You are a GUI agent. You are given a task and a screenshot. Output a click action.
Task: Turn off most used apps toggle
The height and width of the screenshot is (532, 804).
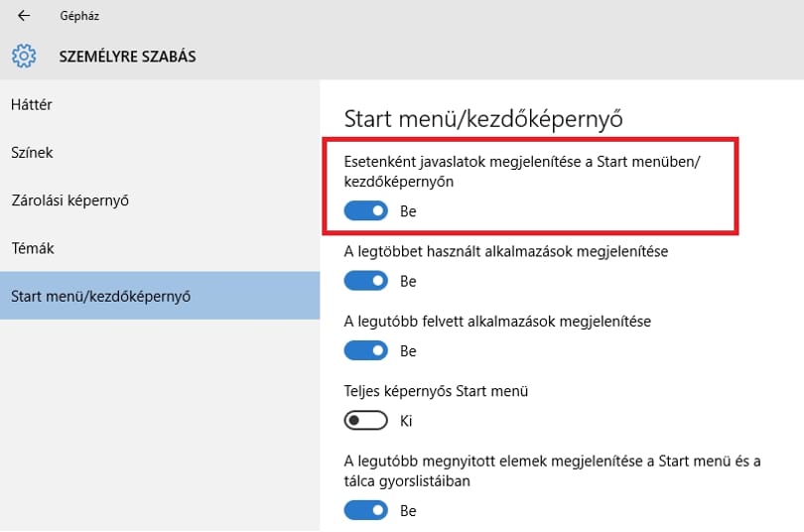pos(365,281)
